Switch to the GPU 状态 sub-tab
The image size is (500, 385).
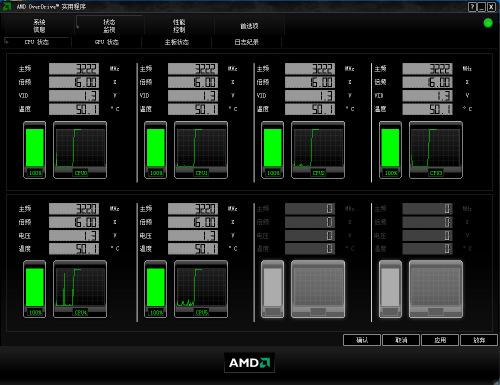click(x=107, y=42)
